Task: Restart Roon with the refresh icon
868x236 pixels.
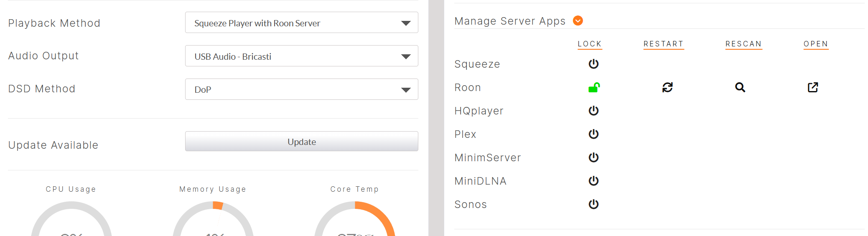Action: pyautogui.click(x=667, y=87)
